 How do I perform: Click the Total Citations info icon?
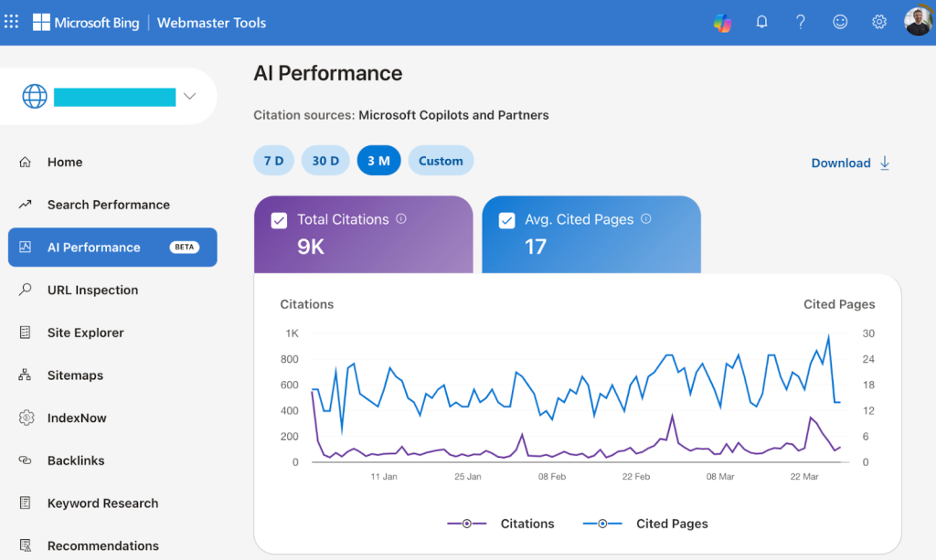click(401, 219)
